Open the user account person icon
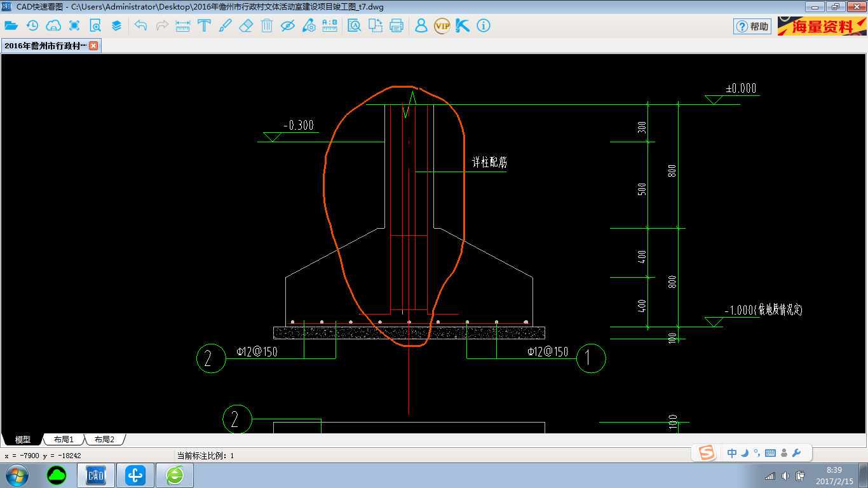 coord(421,26)
